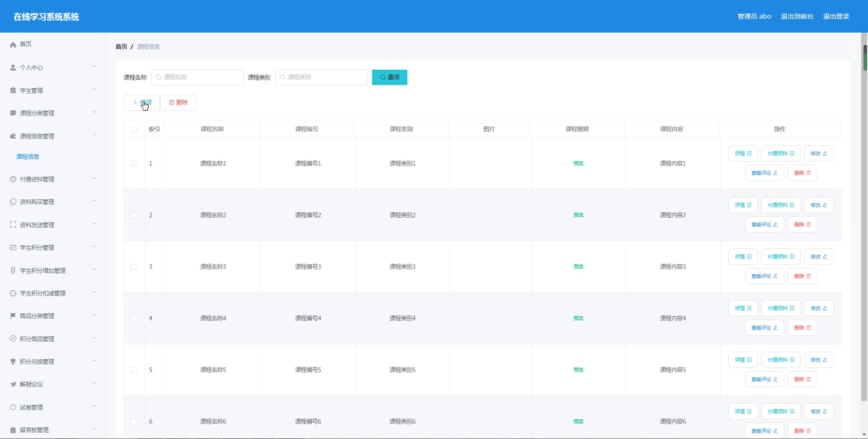Click the 付费资料管理 sidebar icon
Viewport: 868px width, 439px height.
[13, 179]
